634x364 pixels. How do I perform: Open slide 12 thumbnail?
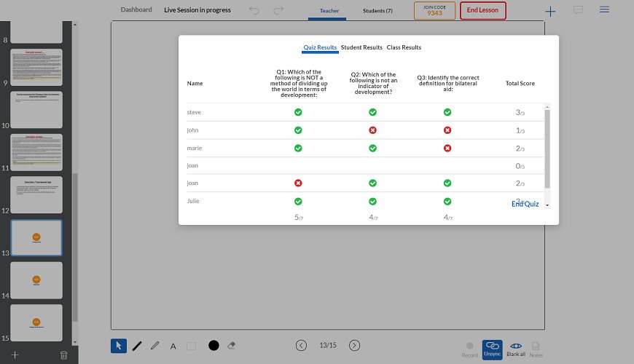[36, 194]
